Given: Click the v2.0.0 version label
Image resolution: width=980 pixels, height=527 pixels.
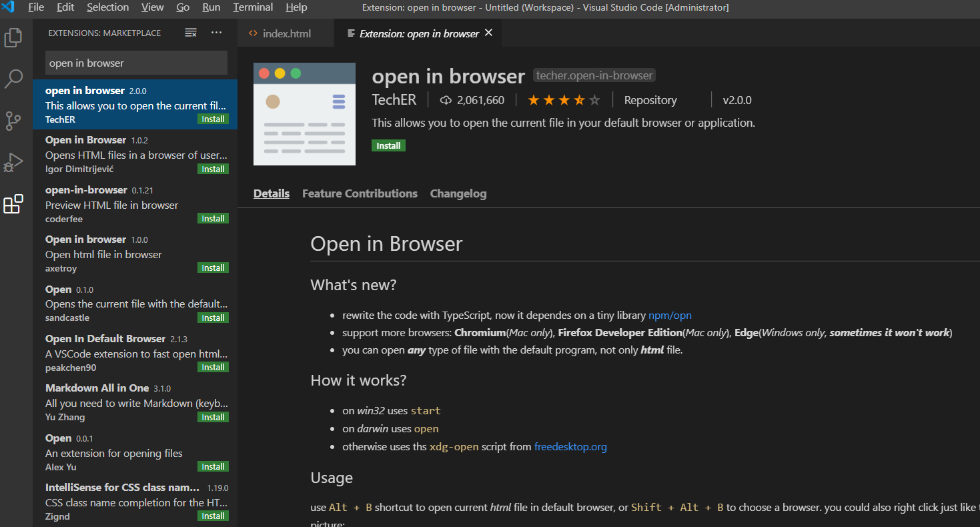Looking at the screenshot, I should coord(737,100).
